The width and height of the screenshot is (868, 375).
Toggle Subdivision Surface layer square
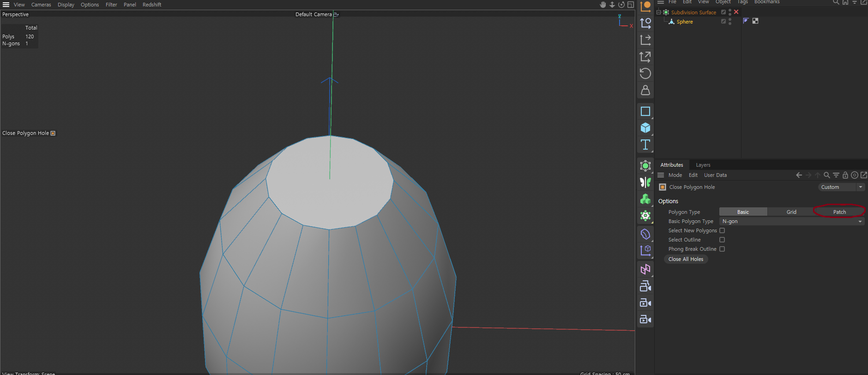(x=723, y=12)
